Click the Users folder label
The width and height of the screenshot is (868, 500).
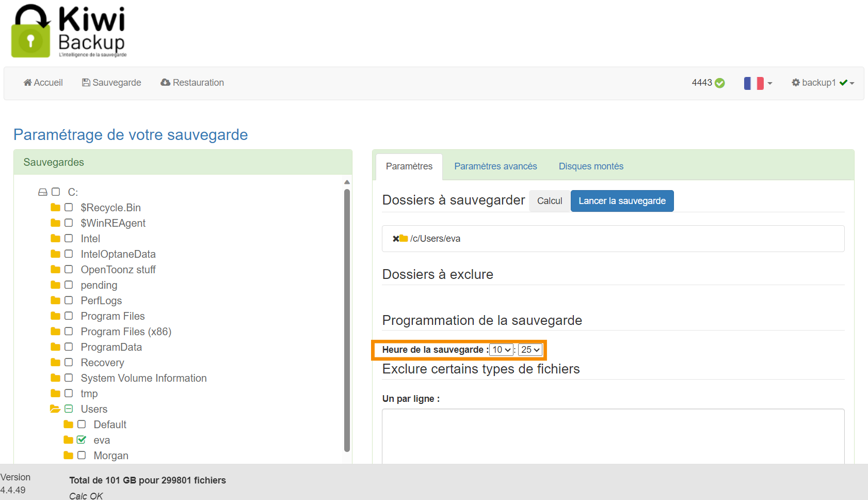click(94, 409)
